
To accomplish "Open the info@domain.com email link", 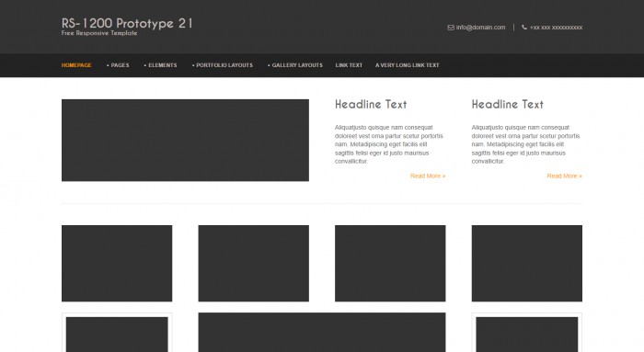I will (x=480, y=28).
